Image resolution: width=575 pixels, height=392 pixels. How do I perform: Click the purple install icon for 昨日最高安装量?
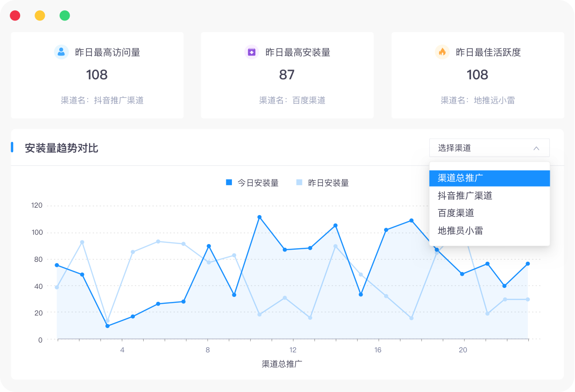(x=252, y=52)
